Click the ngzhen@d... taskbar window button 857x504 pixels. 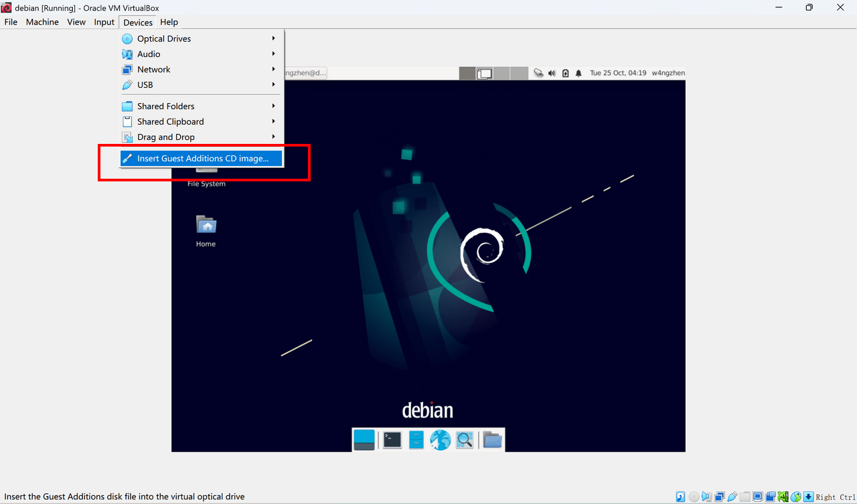(x=306, y=73)
